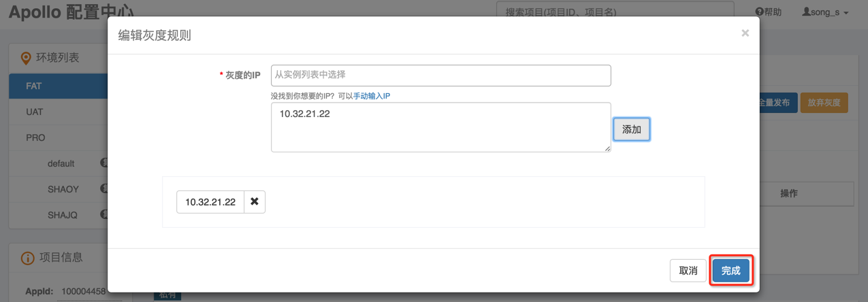Open the song_s user dropdown
The width and height of the screenshot is (868, 302).
click(x=826, y=12)
